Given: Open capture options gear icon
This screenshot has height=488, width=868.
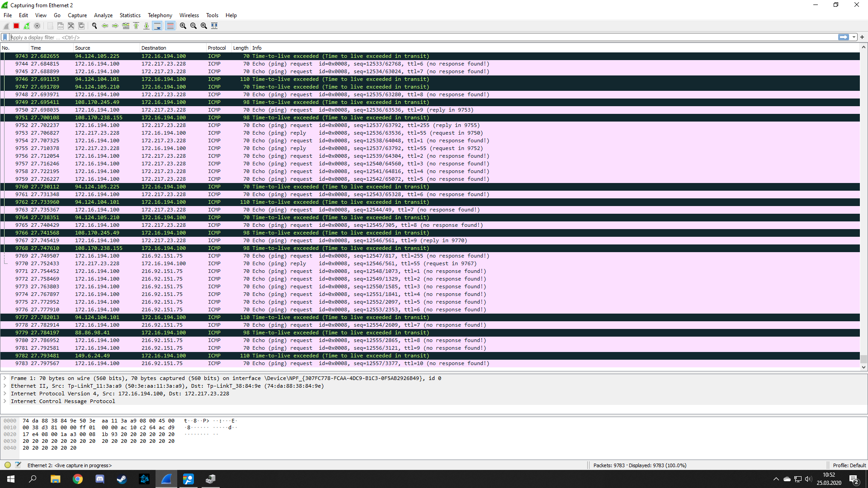Looking at the screenshot, I should point(37,26).
